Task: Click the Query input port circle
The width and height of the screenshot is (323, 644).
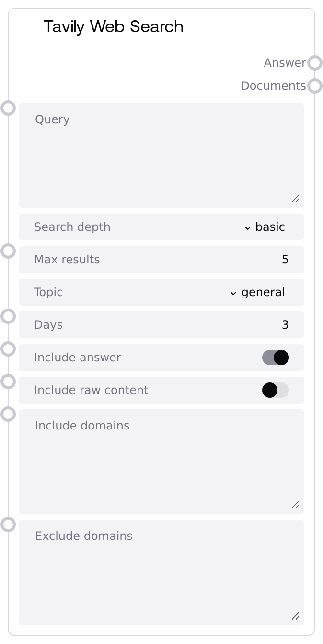Action: point(8,107)
